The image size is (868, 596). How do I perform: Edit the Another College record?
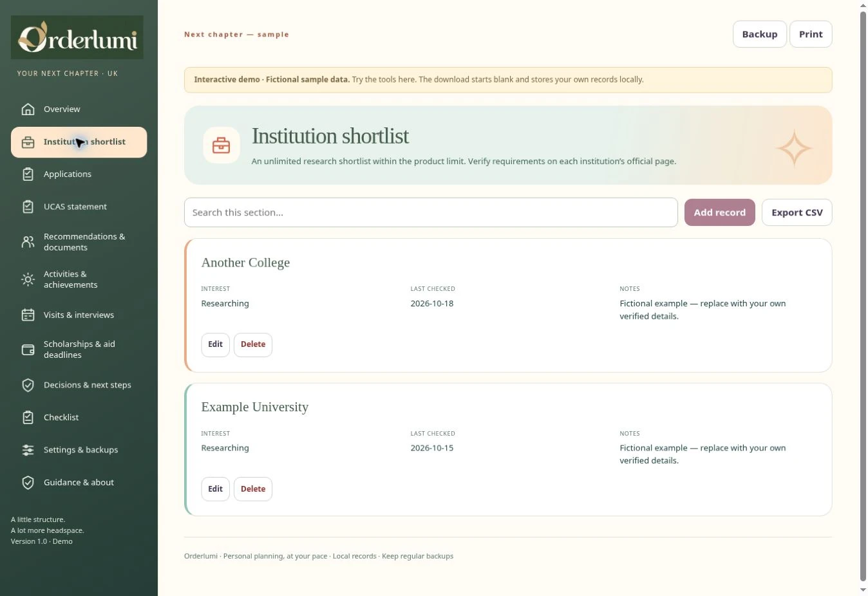pos(215,344)
